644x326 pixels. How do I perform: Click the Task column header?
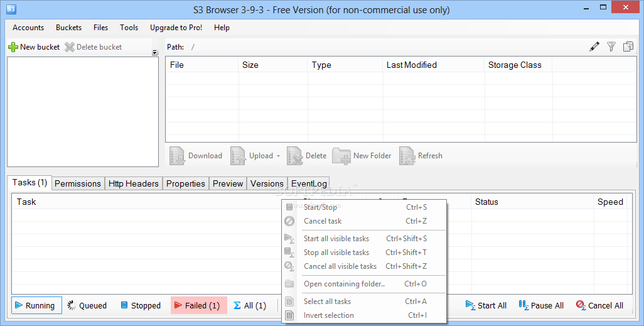tap(147, 202)
